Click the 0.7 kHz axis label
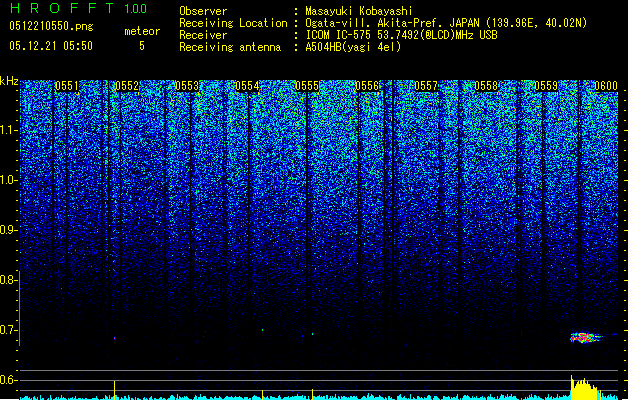Screen dimensions: 629x400 (x=9, y=330)
